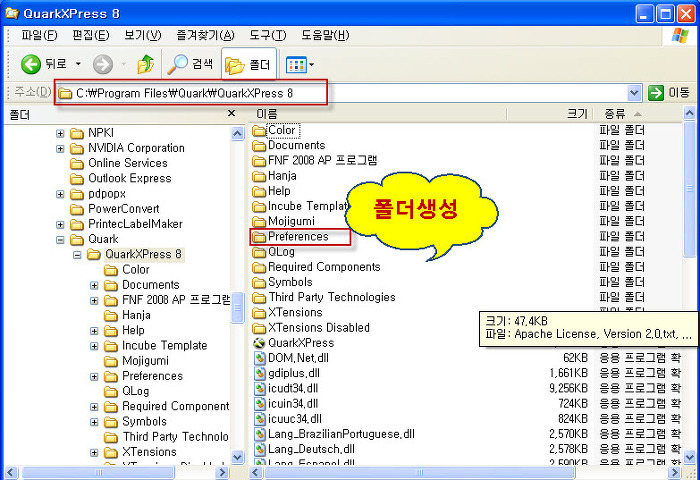
Task: Select the icuuc34.dll file icon
Action: (x=259, y=419)
